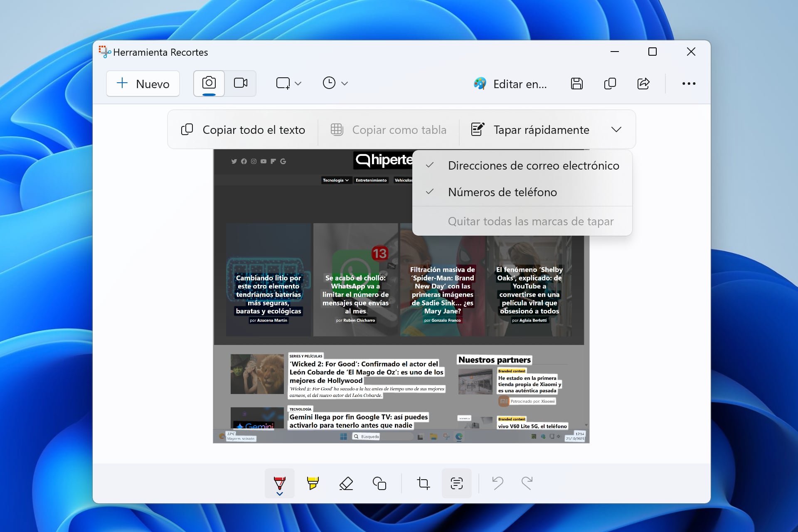Save the current snip
798x532 pixels.
(577, 84)
